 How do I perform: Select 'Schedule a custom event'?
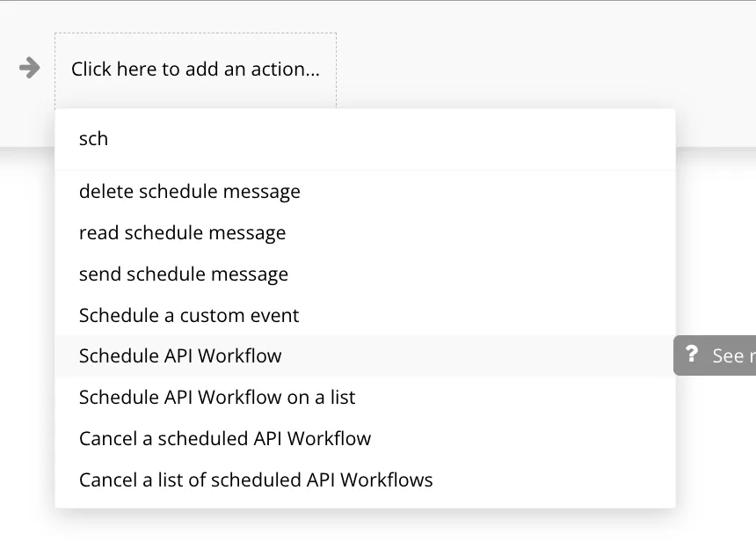(189, 315)
